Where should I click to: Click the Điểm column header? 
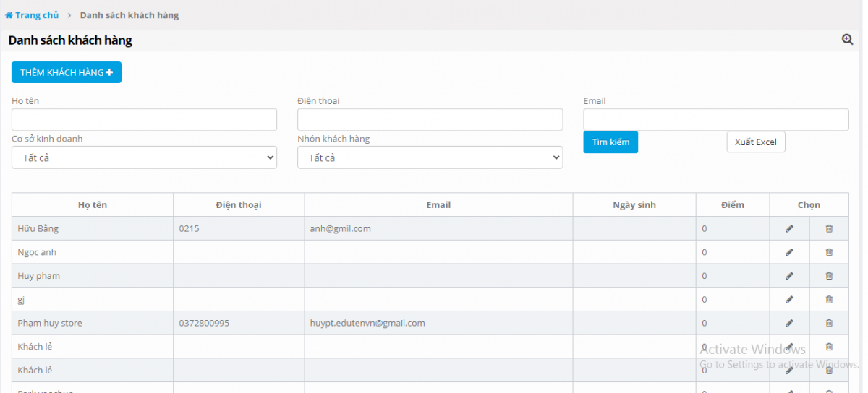(x=732, y=205)
